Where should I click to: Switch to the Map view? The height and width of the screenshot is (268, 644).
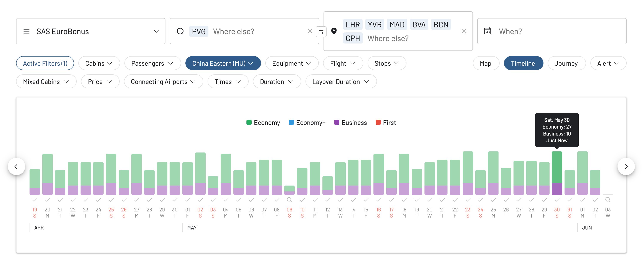[485, 63]
